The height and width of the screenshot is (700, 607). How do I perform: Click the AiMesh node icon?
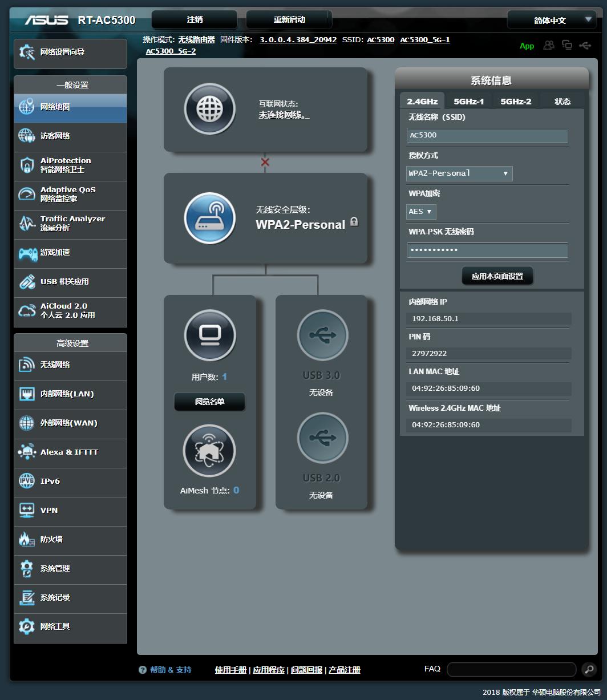coord(209,451)
